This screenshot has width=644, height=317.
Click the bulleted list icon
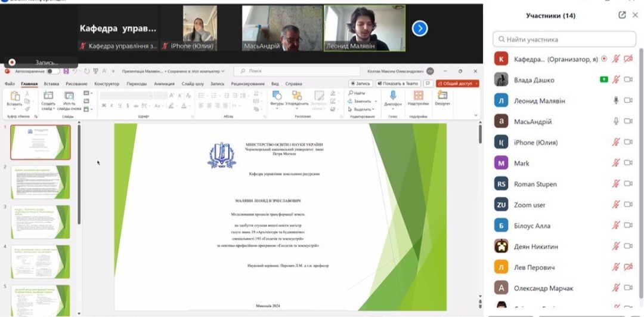202,96
